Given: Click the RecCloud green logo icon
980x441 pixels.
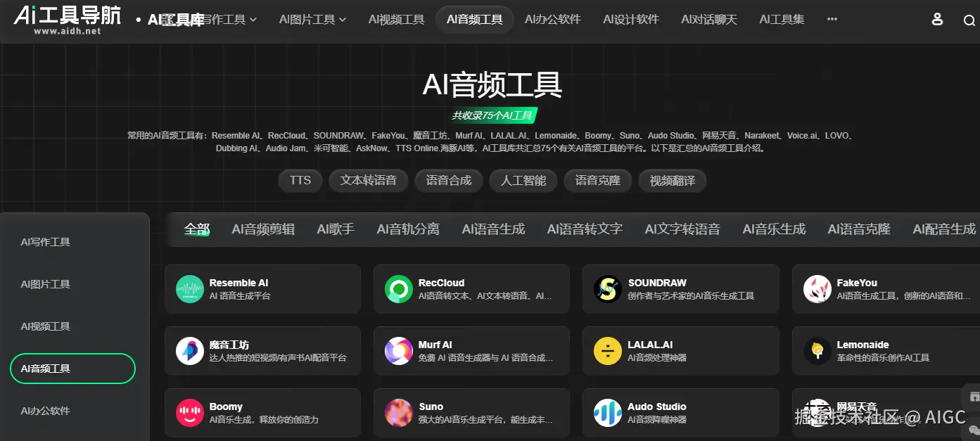Looking at the screenshot, I should point(399,289).
